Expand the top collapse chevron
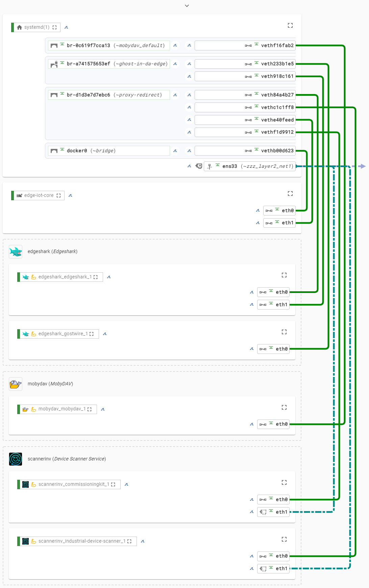 point(187,6)
